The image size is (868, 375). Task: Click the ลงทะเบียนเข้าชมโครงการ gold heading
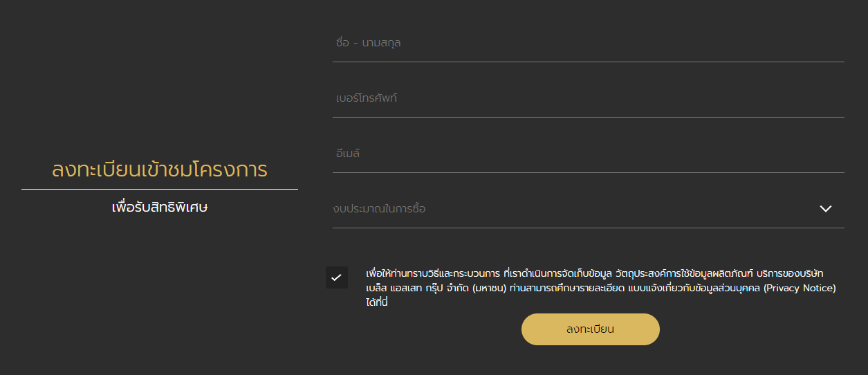pyautogui.click(x=160, y=170)
